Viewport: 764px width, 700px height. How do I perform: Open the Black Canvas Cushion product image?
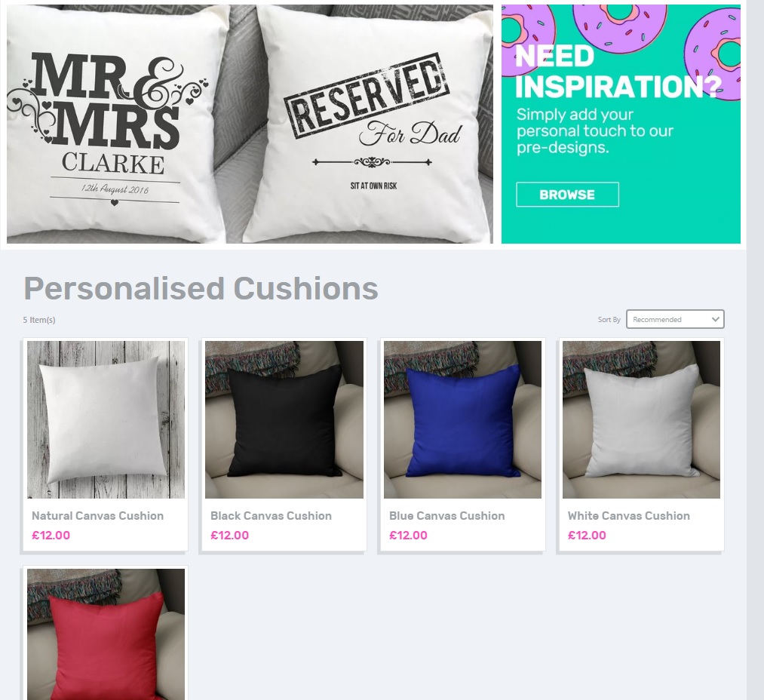[284, 419]
